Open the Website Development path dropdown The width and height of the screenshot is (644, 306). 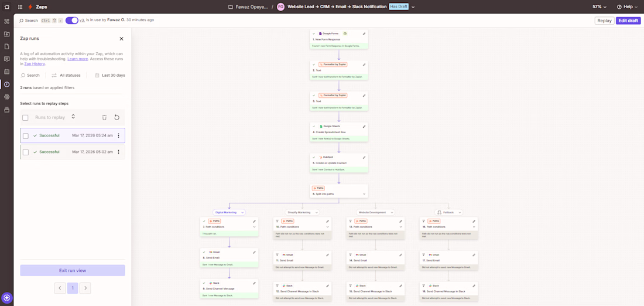(375, 213)
